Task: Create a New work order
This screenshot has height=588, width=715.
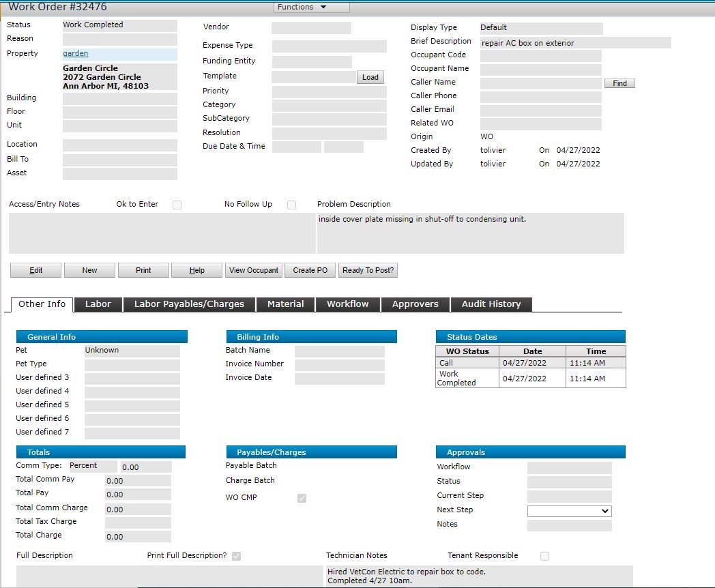Action: (89, 270)
